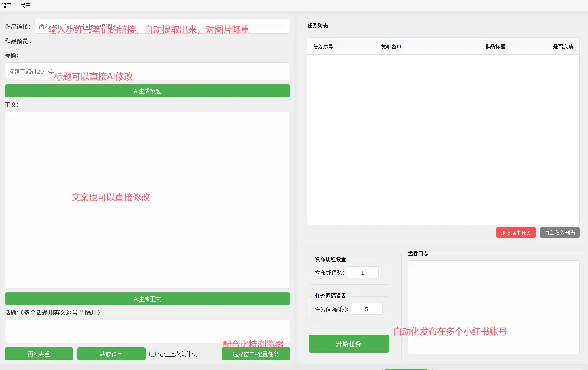Click the 发布线程数 value field

363,273
